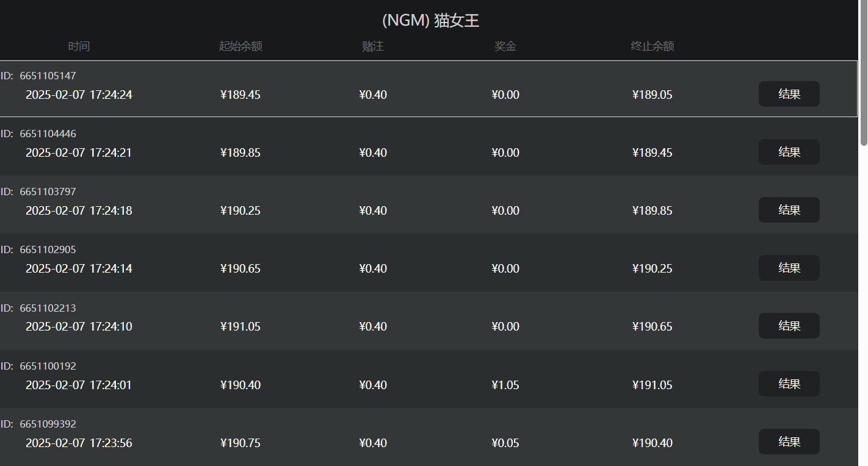Click the ¥190.65 starting balance
868x466 pixels.
tap(241, 268)
